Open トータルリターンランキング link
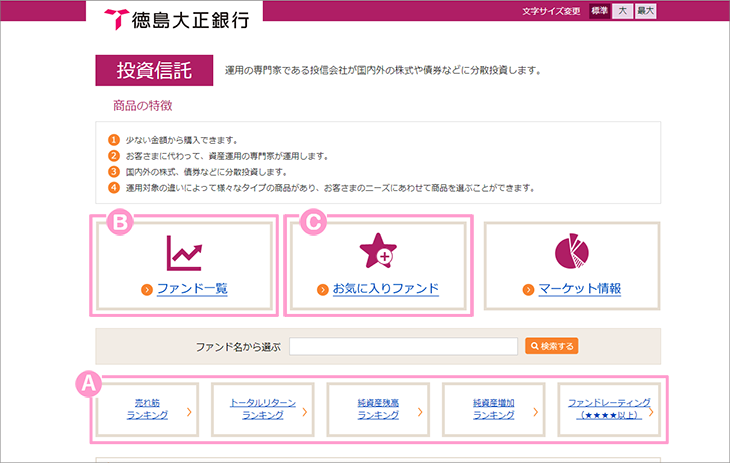This screenshot has width=730, height=463. click(263, 409)
